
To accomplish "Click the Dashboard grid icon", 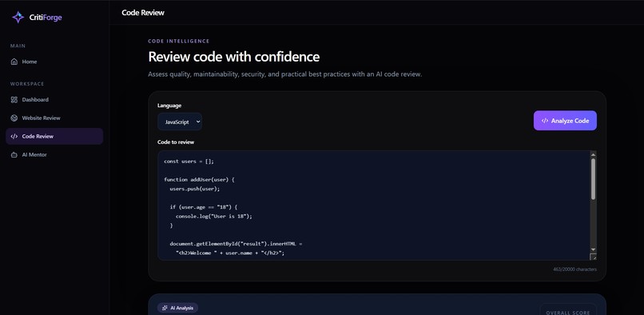I will pos(14,99).
